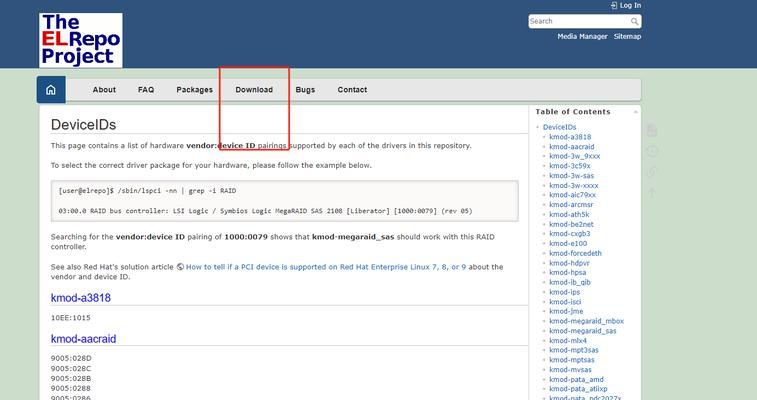
Task: Click the device ID 9005:0288
Action: pyautogui.click(x=71, y=388)
